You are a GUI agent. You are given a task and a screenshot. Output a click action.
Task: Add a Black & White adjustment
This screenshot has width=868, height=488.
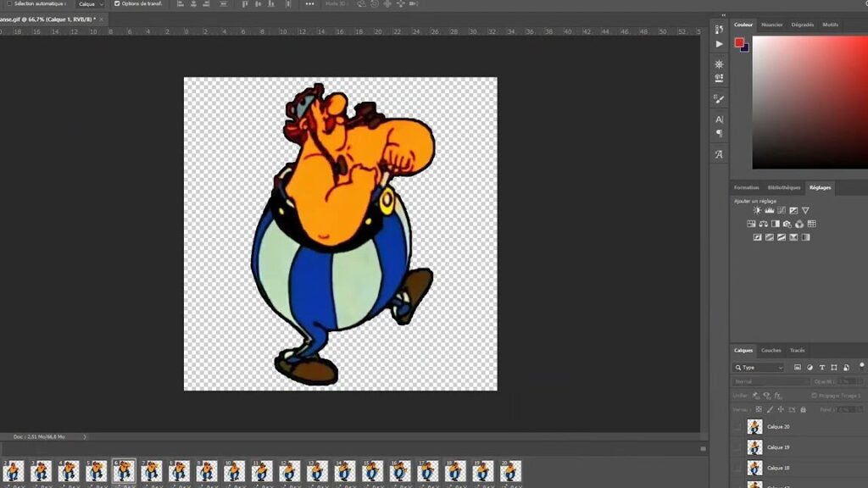pos(776,224)
